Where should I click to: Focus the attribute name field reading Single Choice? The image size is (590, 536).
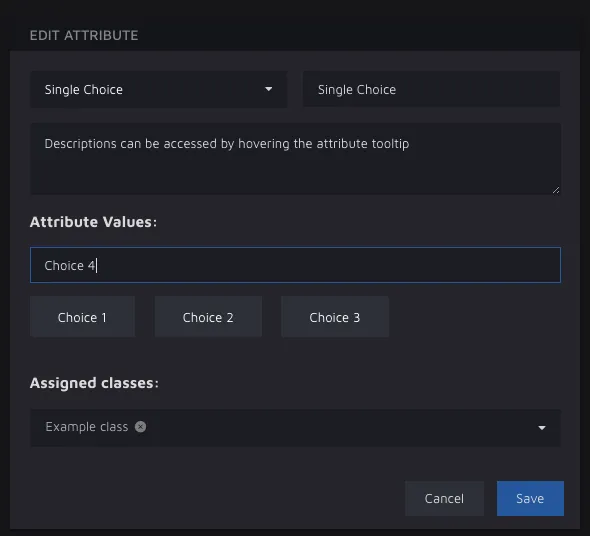tap(431, 89)
